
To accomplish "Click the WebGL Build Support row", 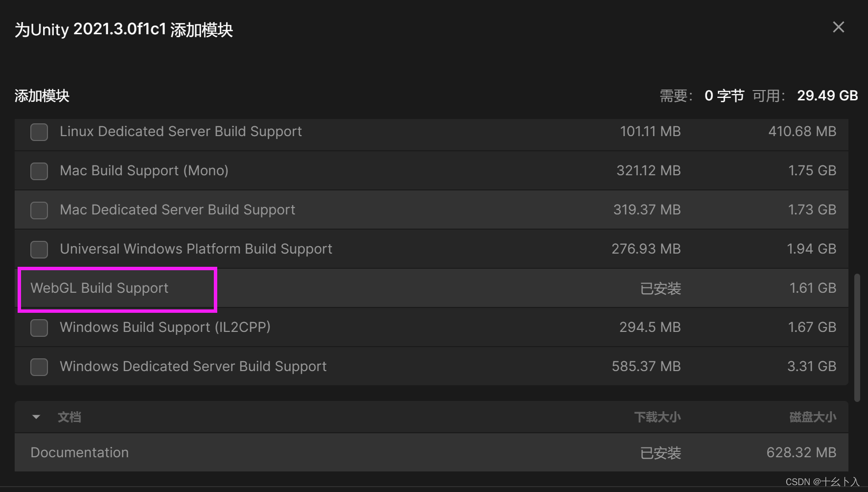I will (431, 288).
